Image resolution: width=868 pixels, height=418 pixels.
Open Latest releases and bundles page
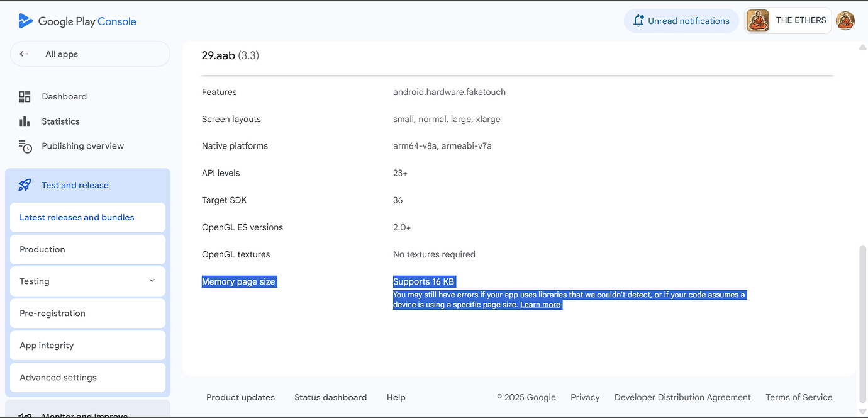(x=77, y=217)
